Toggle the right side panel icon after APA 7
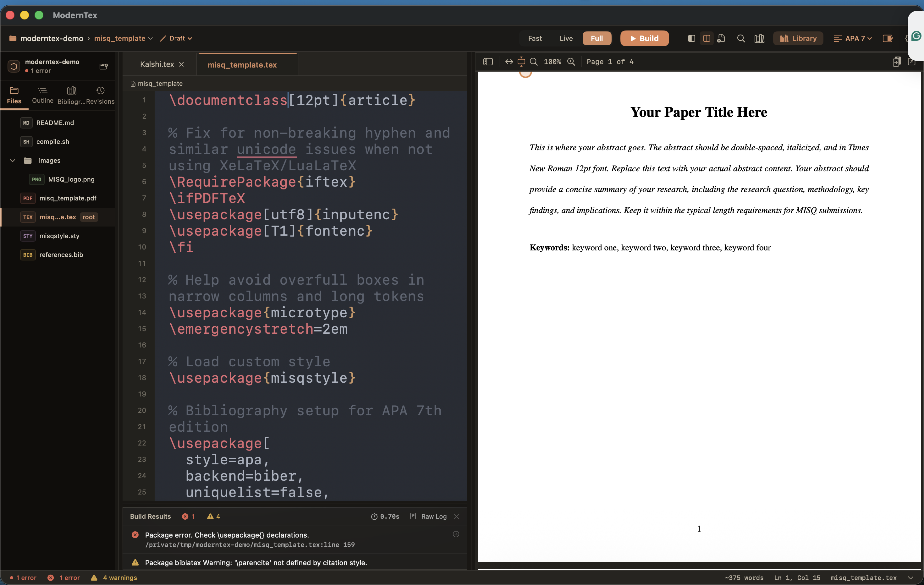Image resolution: width=924 pixels, height=585 pixels. tap(888, 38)
